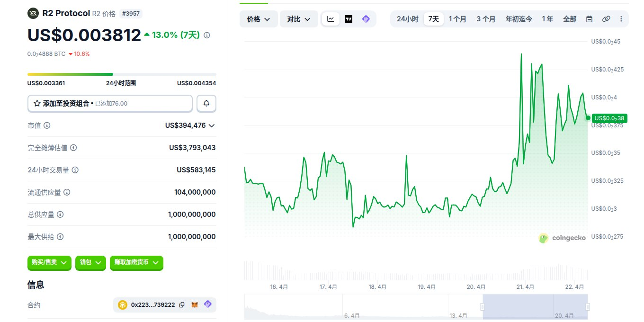Select the 全部 time range
This screenshot has width=644, height=322.
point(570,19)
